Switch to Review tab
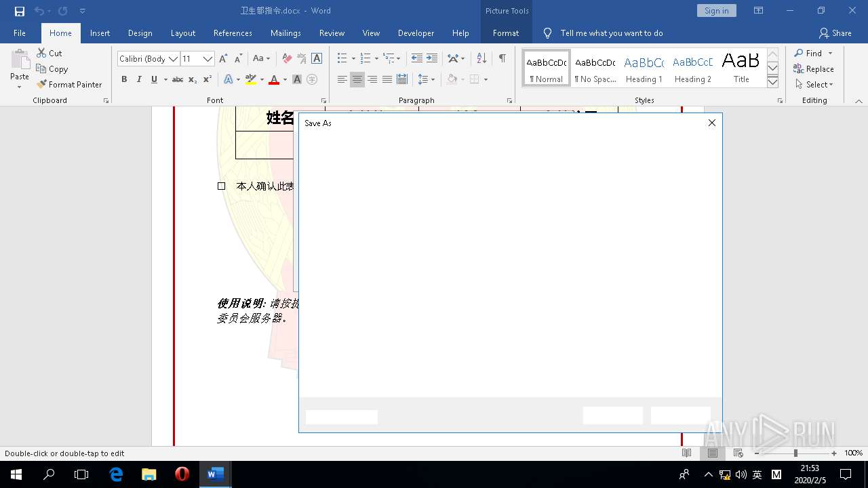This screenshot has height=488, width=868. pyautogui.click(x=332, y=33)
